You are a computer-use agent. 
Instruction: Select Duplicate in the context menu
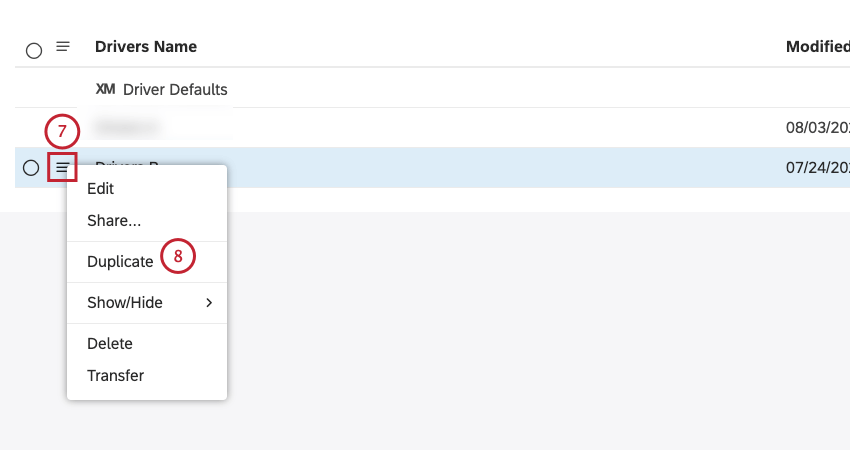120,262
